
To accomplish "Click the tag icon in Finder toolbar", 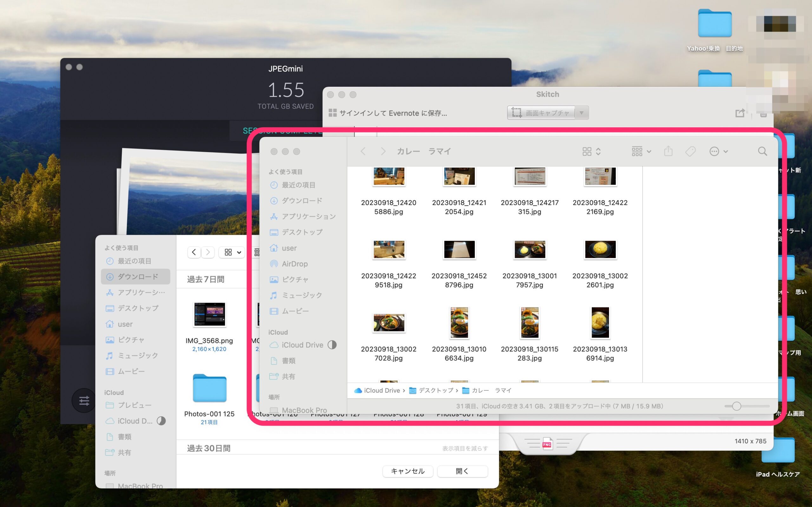I will tap(691, 151).
